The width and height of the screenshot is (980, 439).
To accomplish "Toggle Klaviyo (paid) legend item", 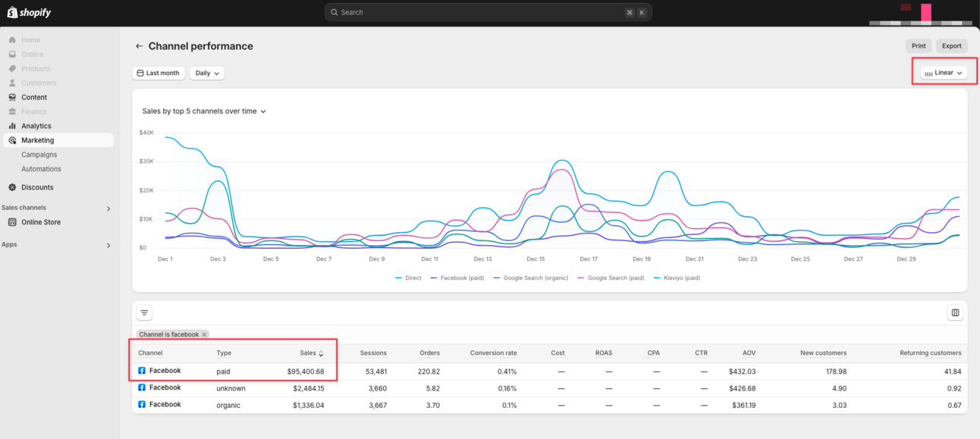I will (677, 278).
